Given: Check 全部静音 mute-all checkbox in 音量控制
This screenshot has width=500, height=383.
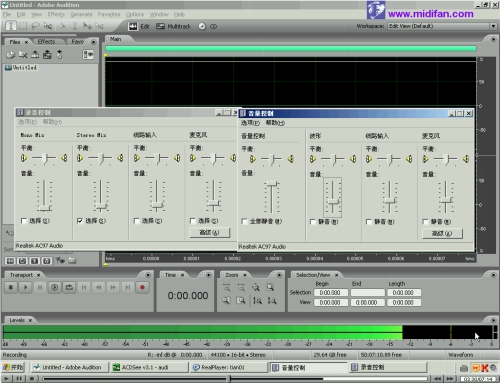Looking at the screenshot, I should (244, 221).
